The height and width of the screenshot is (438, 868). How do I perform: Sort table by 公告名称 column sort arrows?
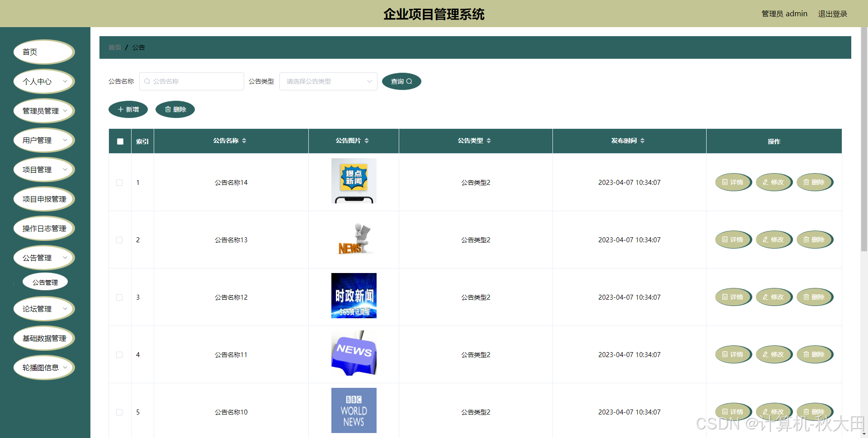[x=244, y=141]
